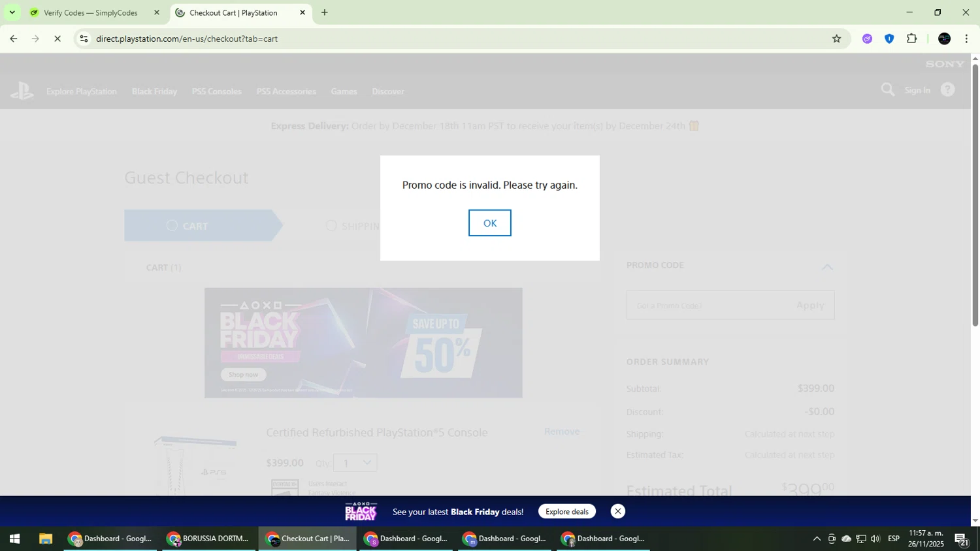
Task: Open the Certified Refurbished PlayStation 5 Console title
Action: (x=377, y=432)
